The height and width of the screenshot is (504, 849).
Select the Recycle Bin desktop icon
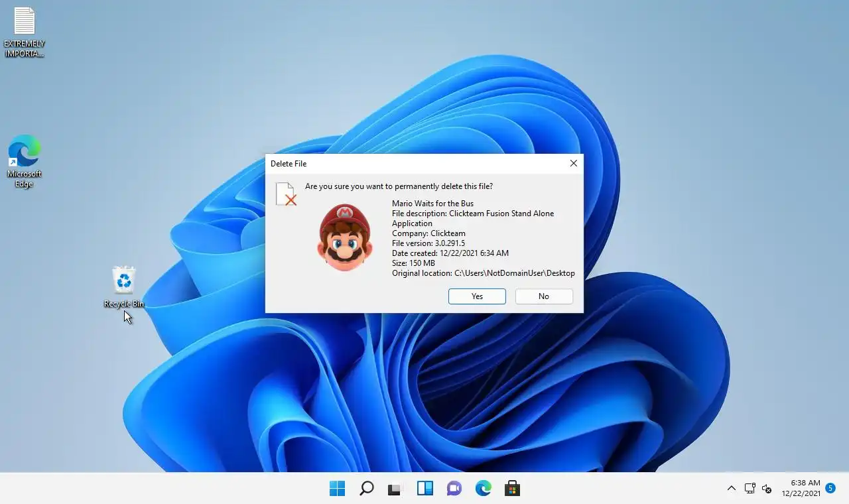(124, 287)
